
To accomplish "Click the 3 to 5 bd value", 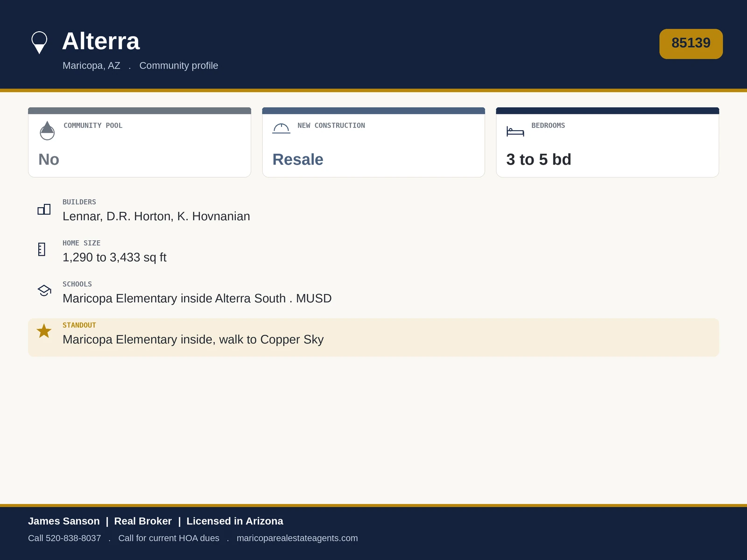I will pos(539,160).
